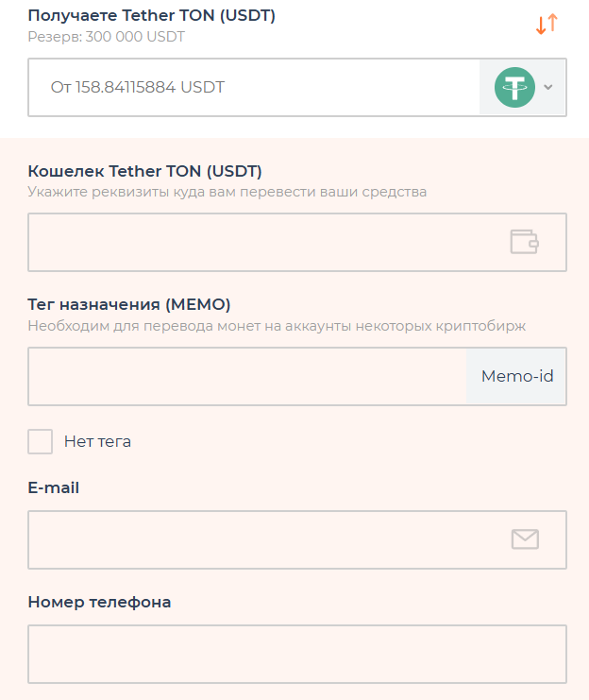The height and width of the screenshot is (700, 589).
Task: Click the "Тег назначения (MEMO)" label
Action: (x=129, y=304)
